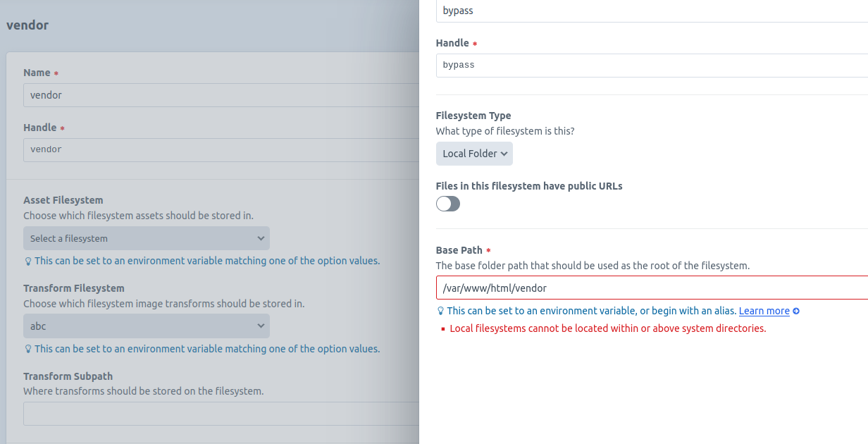Viewport: 868px width, 444px height.
Task: Click the 'Transform Subpath' label
Action: [x=68, y=376]
